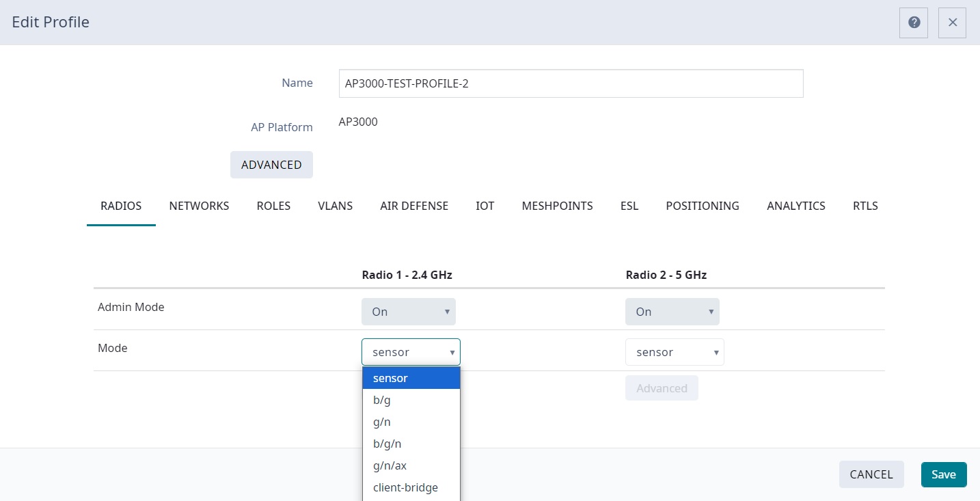Open the AIR DEFENSE tab
Image resolution: width=980 pixels, height=501 pixels.
pyautogui.click(x=414, y=206)
